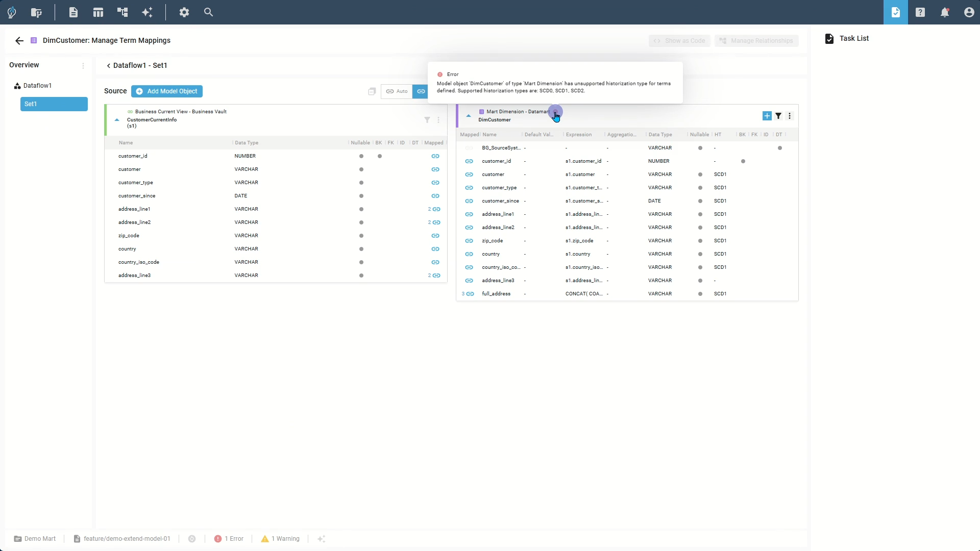Image resolution: width=980 pixels, height=551 pixels.
Task: Open the user account profile icon
Action: pyautogui.click(x=969, y=12)
